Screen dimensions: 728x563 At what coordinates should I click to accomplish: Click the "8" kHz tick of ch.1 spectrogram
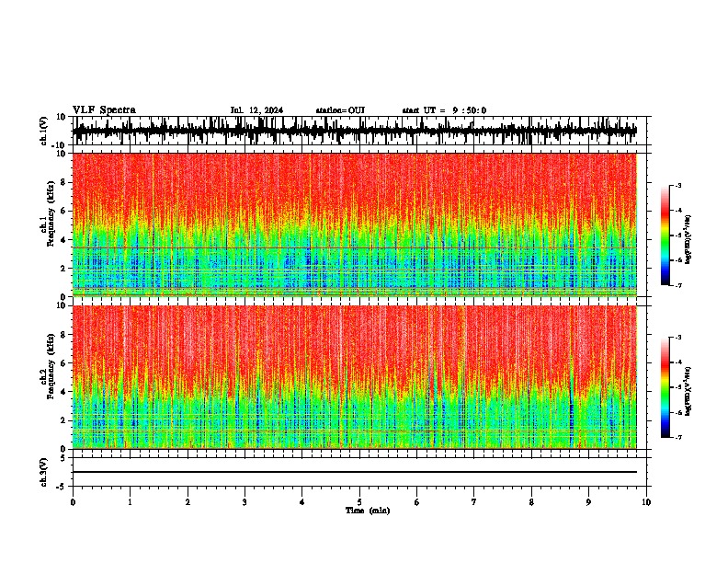coord(63,182)
